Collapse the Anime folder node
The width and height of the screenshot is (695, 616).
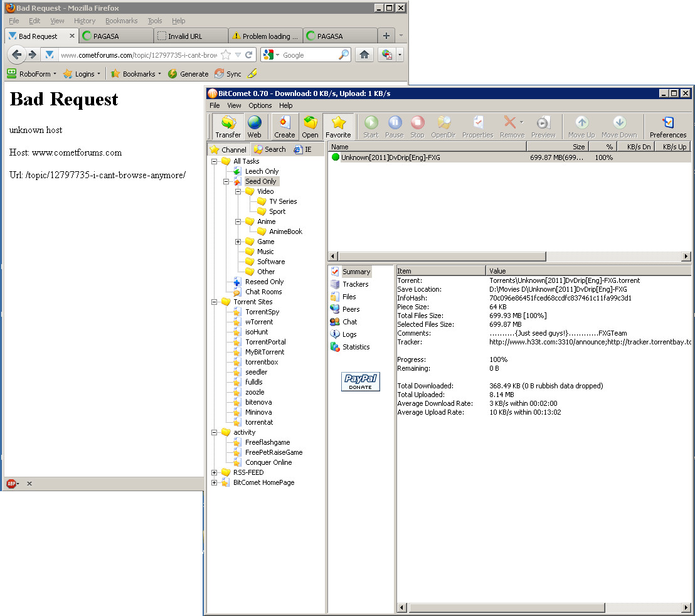pyautogui.click(x=238, y=221)
